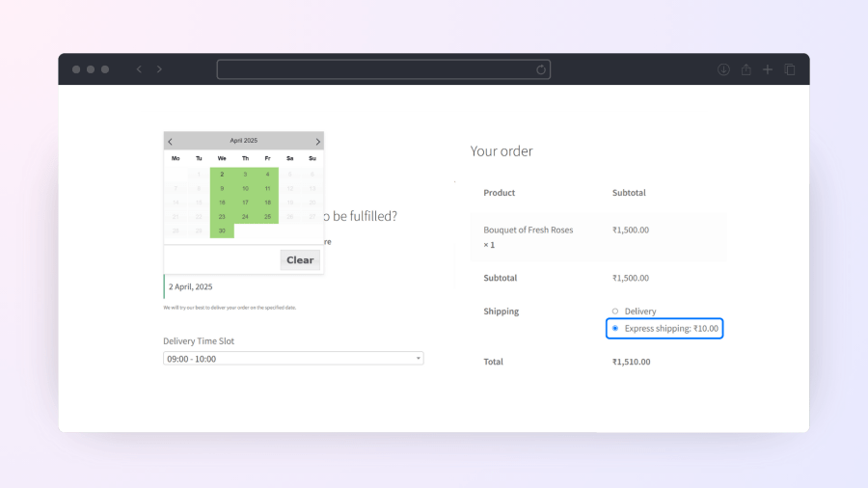Pick April 10 in the calendar
868x488 pixels.
[x=245, y=189]
